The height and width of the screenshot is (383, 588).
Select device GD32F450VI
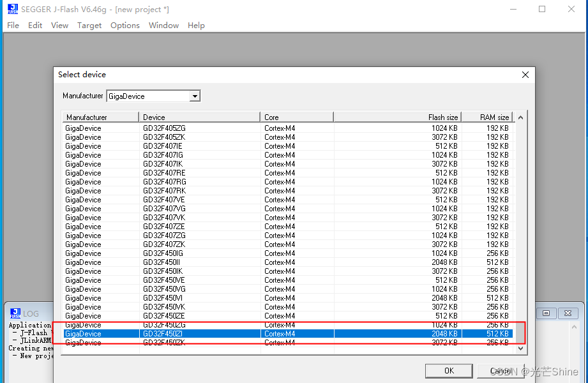click(288, 298)
